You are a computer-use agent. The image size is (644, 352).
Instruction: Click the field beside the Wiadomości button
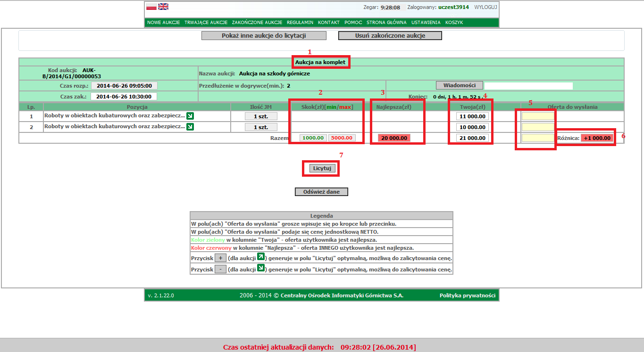528,86
